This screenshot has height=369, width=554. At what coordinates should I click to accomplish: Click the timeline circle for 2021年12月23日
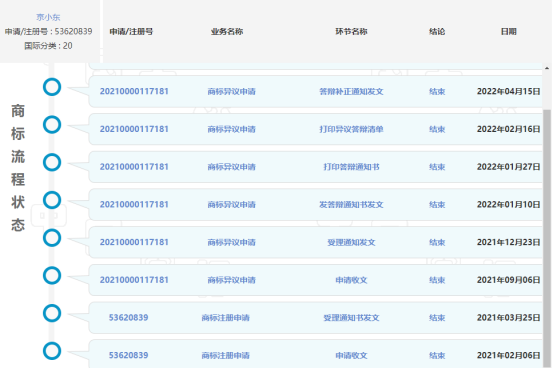coord(52,238)
